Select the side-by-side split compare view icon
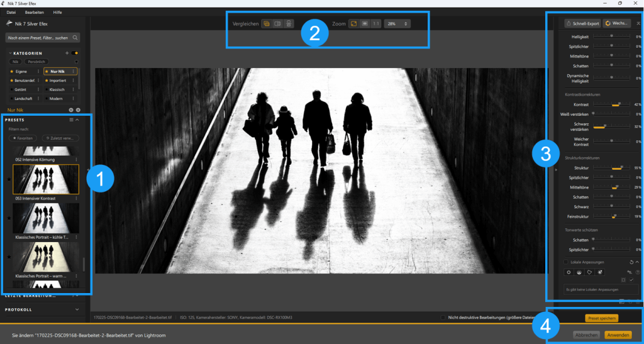Image resolution: width=644 pixels, height=344 pixels. click(x=277, y=24)
